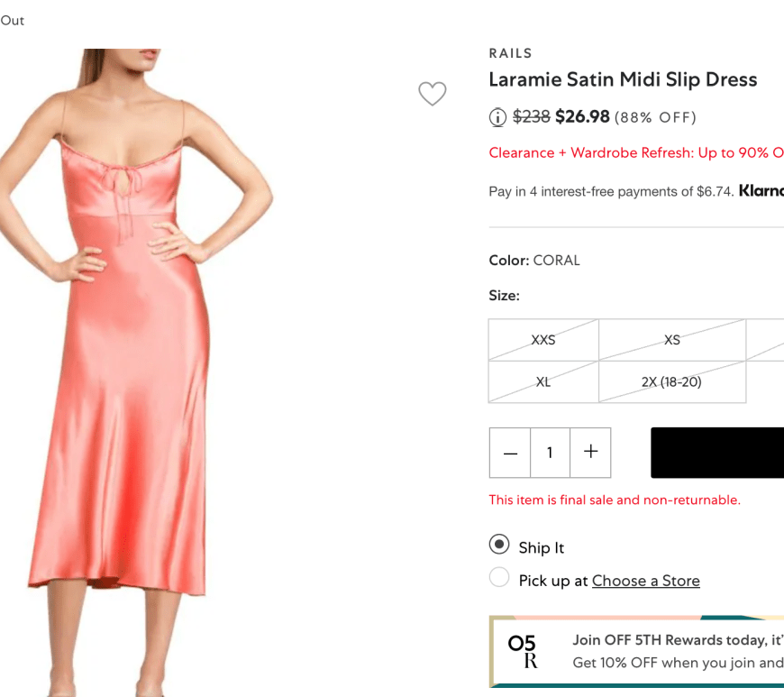The width and height of the screenshot is (784, 697).
Task: Open the RAILS brand link
Action: 511,53
